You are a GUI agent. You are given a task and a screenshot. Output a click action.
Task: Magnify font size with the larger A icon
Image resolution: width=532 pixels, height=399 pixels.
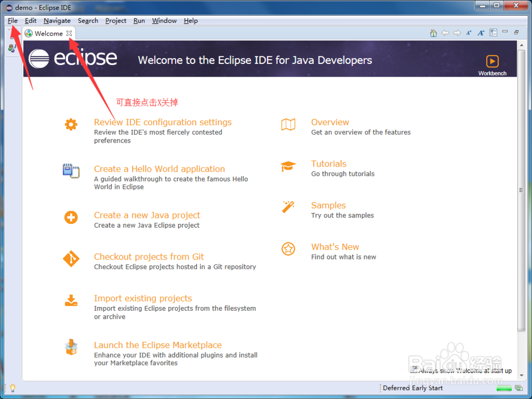click(481, 33)
